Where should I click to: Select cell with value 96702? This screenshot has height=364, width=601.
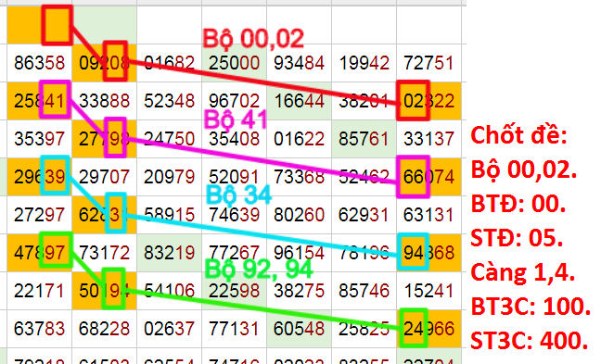pos(235,101)
